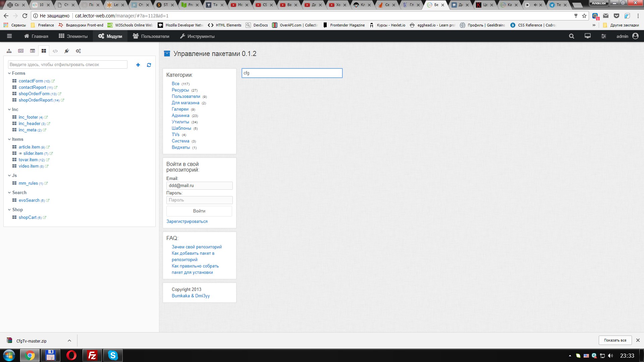The width and height of the screenshot is (644, 362).
Task: Follow the Зарегистрироваться link
Action: [x=187, y=222]
